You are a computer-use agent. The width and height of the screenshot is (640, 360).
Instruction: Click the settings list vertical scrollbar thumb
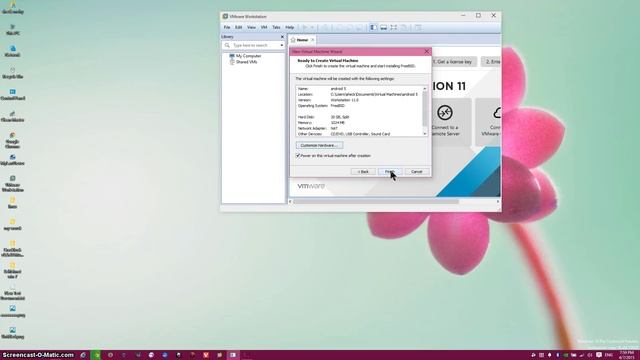click(424, 108)
